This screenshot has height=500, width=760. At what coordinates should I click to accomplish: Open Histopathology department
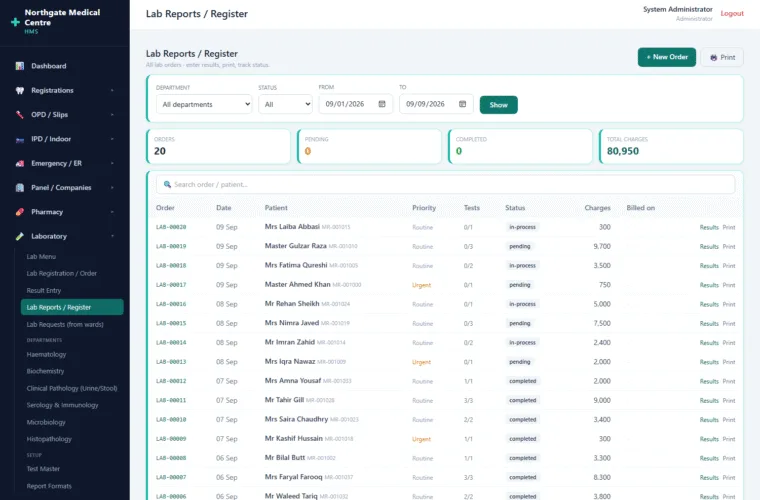coord(49,439)
